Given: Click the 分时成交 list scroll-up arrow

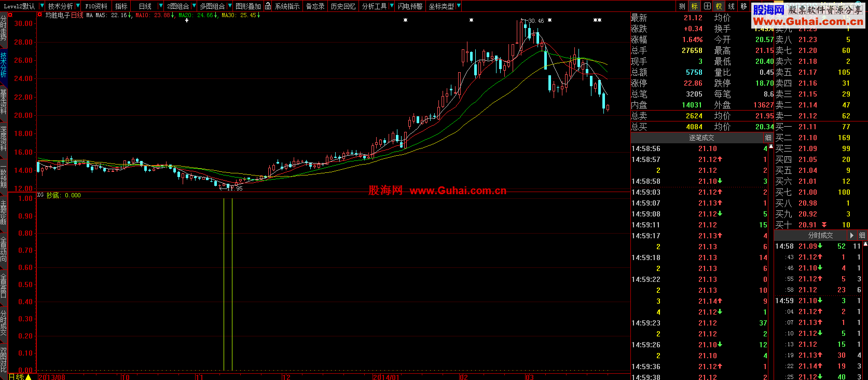Looking at the screenshot, I should [864, 245].
